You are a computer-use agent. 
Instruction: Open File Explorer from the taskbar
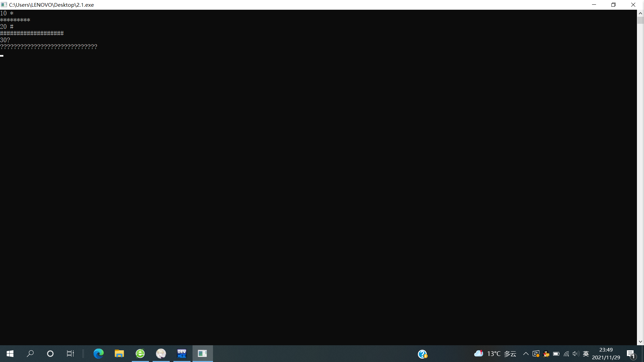point(119,354)
